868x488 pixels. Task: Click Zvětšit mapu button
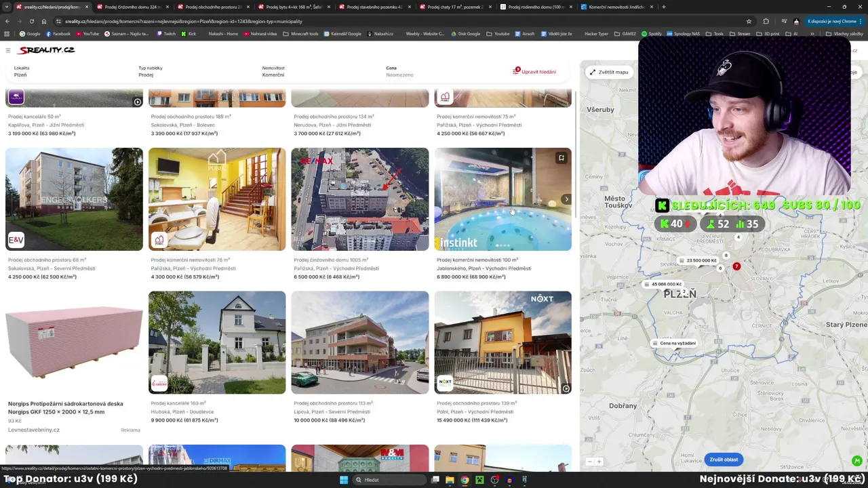tap(609, 72)
